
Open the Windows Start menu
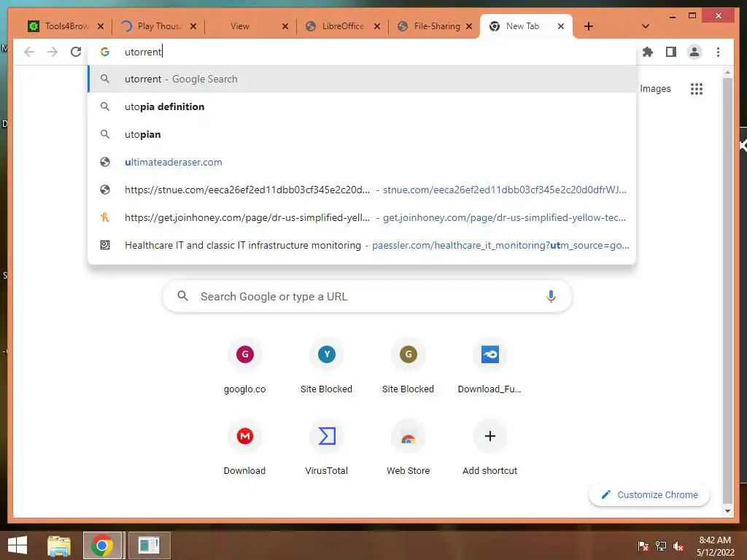[18, 545]
